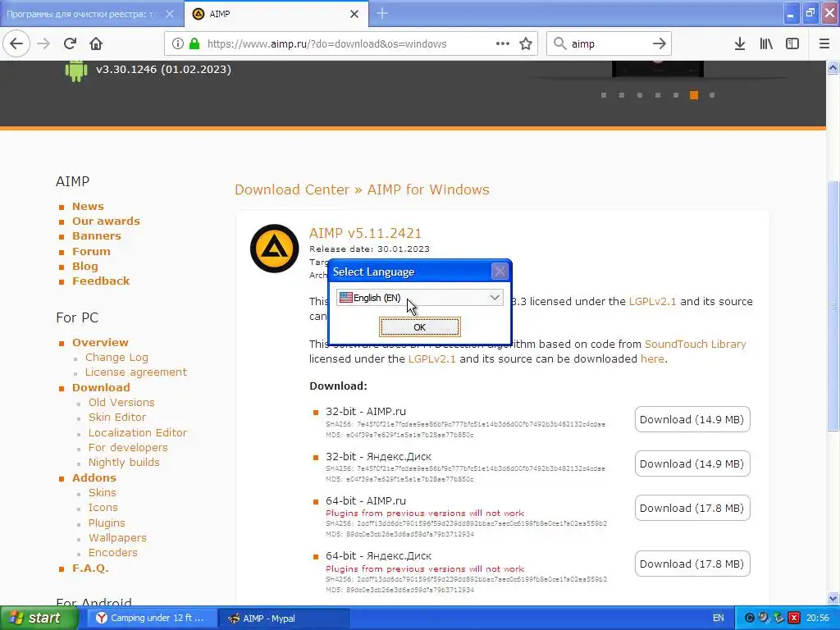Viewport: 840px width, 630px height.
Task: Click the green padlock security icon
Action: coord(194,43)
